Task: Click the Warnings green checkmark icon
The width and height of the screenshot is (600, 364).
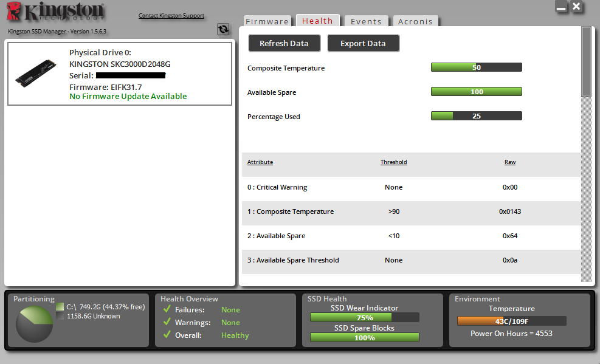Action: [x=167, y=322]
